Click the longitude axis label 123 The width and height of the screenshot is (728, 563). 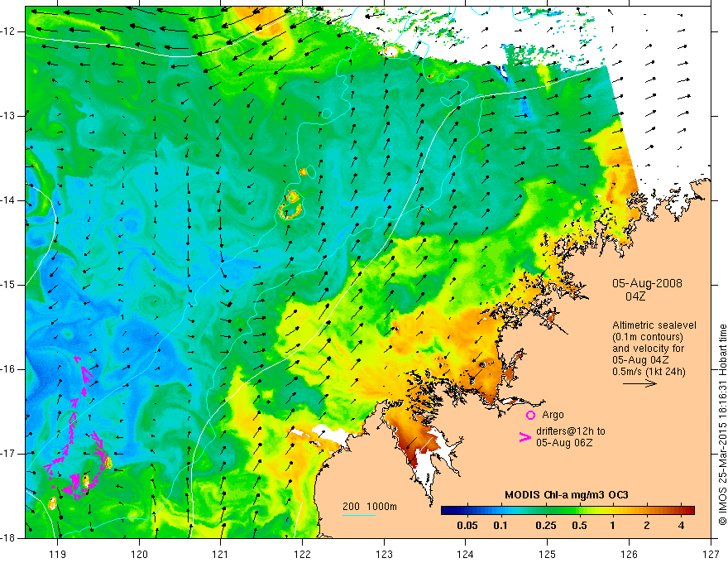click(x=384, y=554)
